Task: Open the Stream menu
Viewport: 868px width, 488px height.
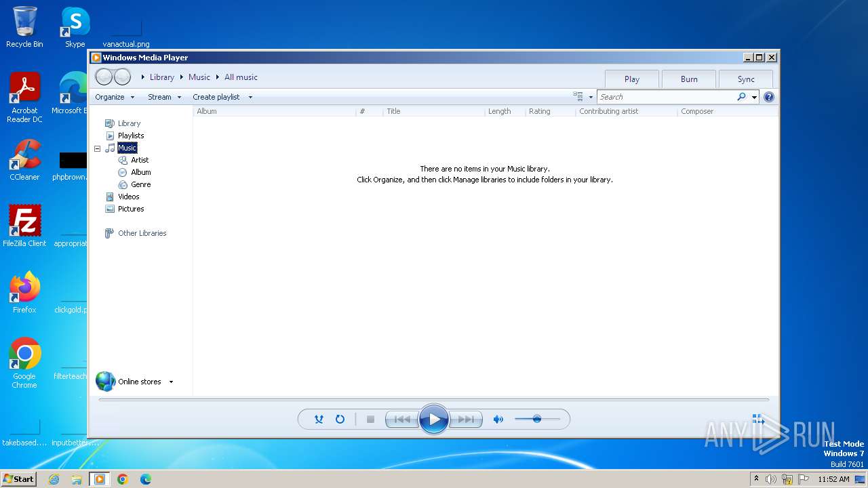Action: (165, 97)
